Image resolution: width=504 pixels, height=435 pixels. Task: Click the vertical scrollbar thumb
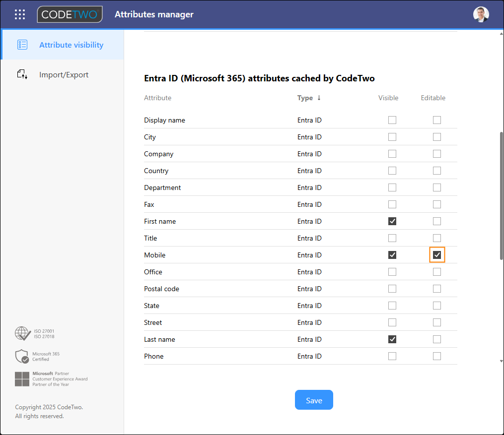pyautogui.click(x=501, y=195)
